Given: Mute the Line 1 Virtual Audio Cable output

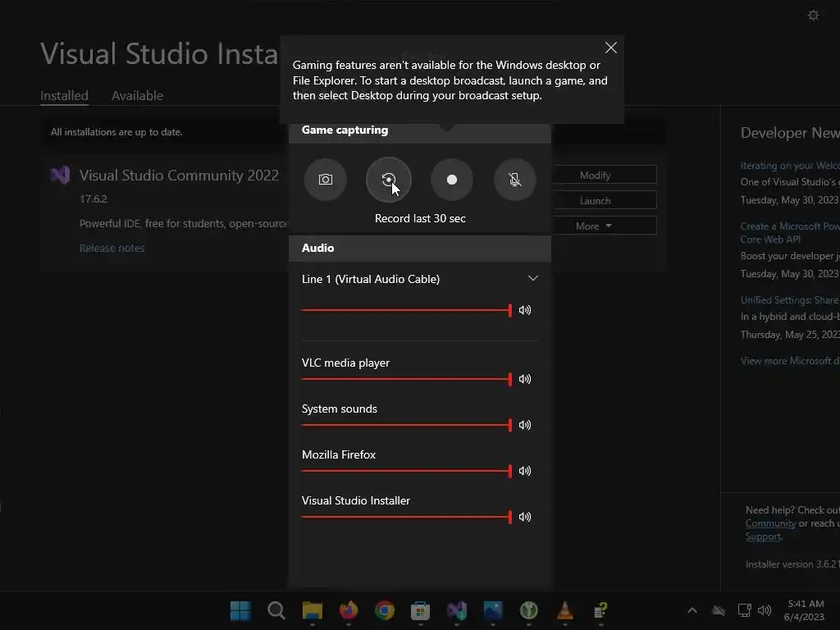Looking at the screenshot, I should click(525, 309).
